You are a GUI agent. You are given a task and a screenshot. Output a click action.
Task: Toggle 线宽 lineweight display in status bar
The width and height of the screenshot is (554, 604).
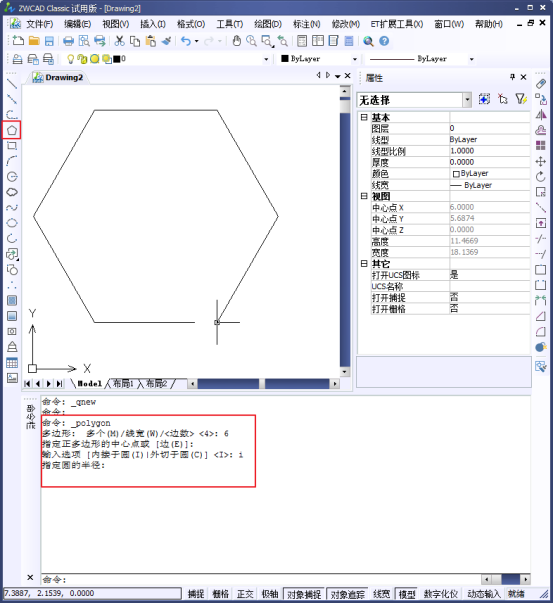pyautogui.click(x=381, y=594)
